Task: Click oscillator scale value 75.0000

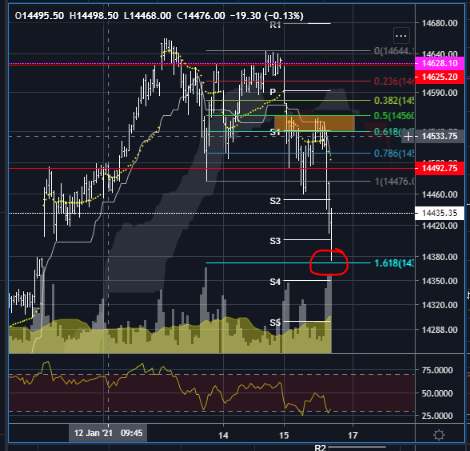Action: (437, 370)
